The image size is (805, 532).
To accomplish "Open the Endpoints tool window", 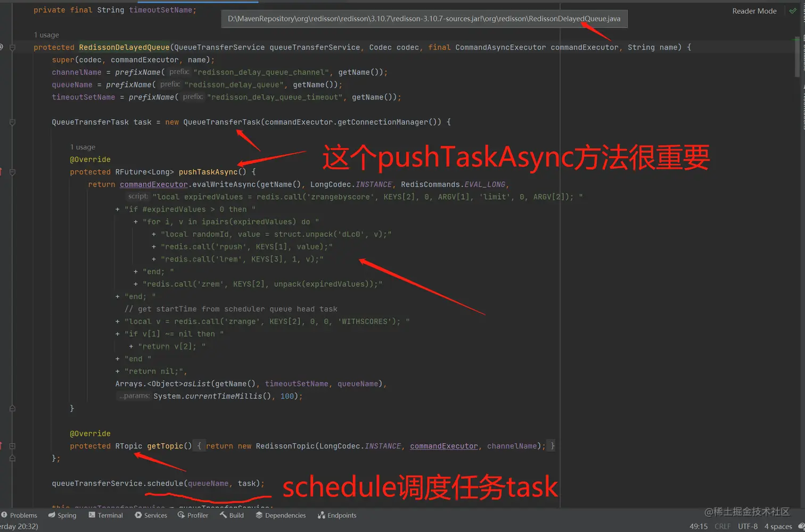I will click(x=336, y=515).
